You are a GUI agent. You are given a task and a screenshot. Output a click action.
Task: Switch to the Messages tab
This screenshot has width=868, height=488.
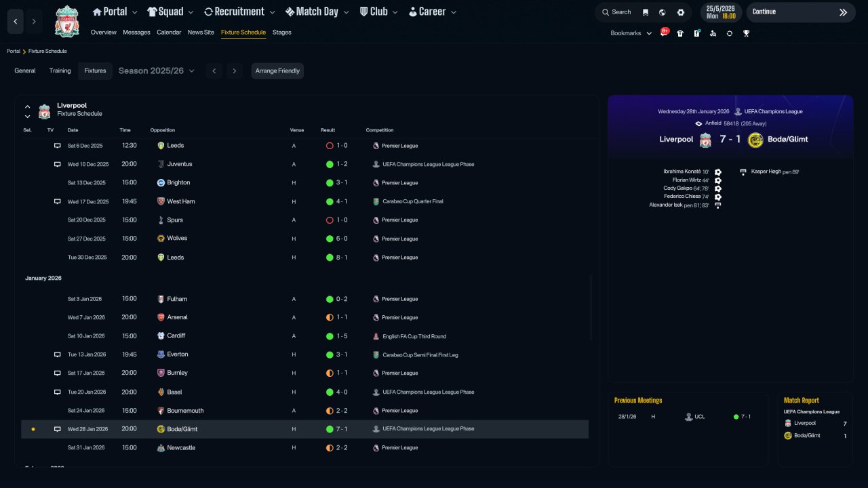[x=137, y=33]
